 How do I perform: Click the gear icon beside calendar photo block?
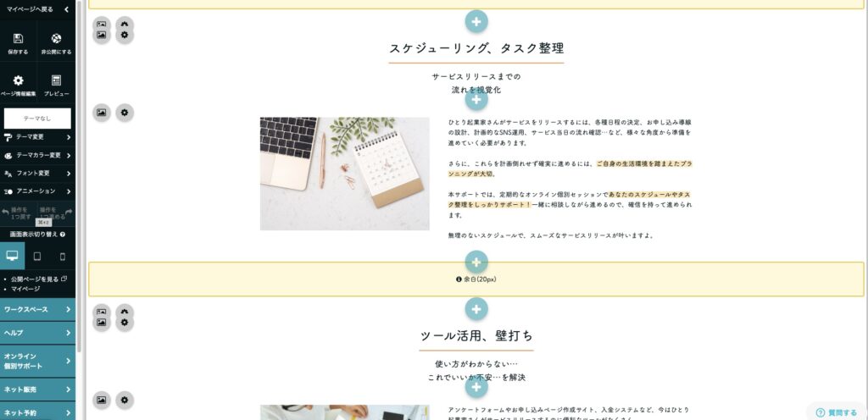click(x=125, y=112)
